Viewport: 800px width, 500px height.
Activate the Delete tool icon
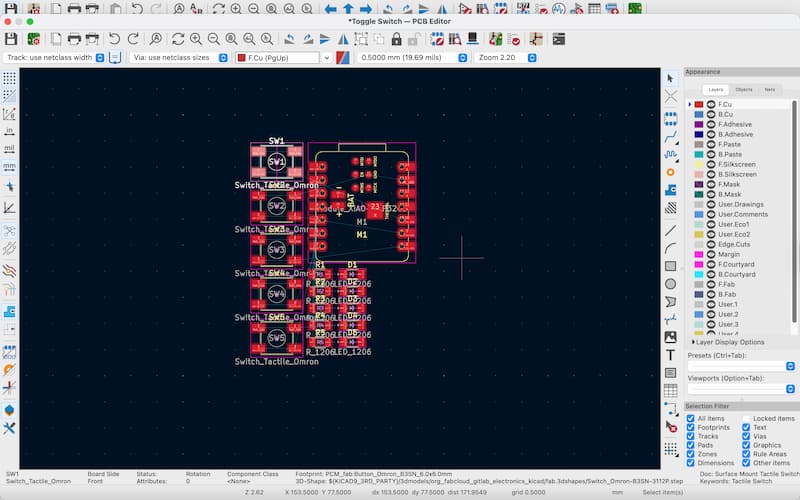tap(670, 428)
